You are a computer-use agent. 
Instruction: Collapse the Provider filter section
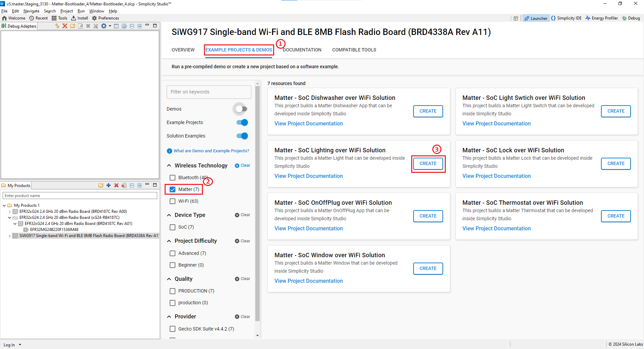pyautogui.click(x=169, y=316)
